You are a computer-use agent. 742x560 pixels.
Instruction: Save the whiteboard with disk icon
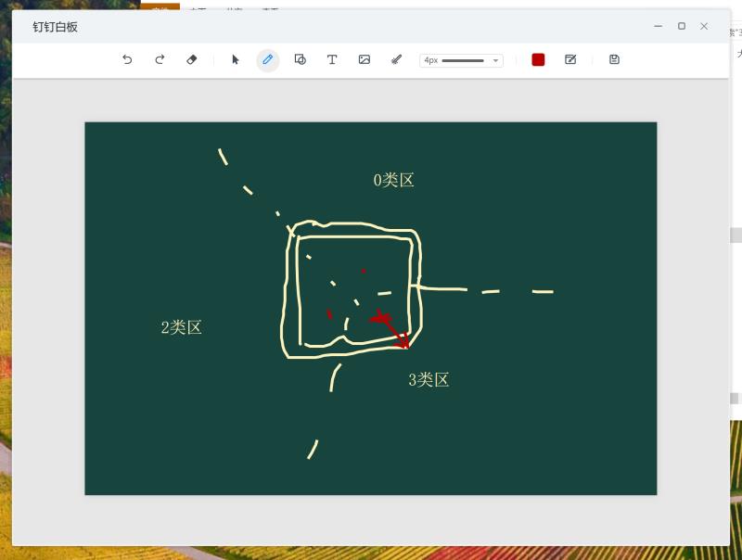[x=614, y=59]
